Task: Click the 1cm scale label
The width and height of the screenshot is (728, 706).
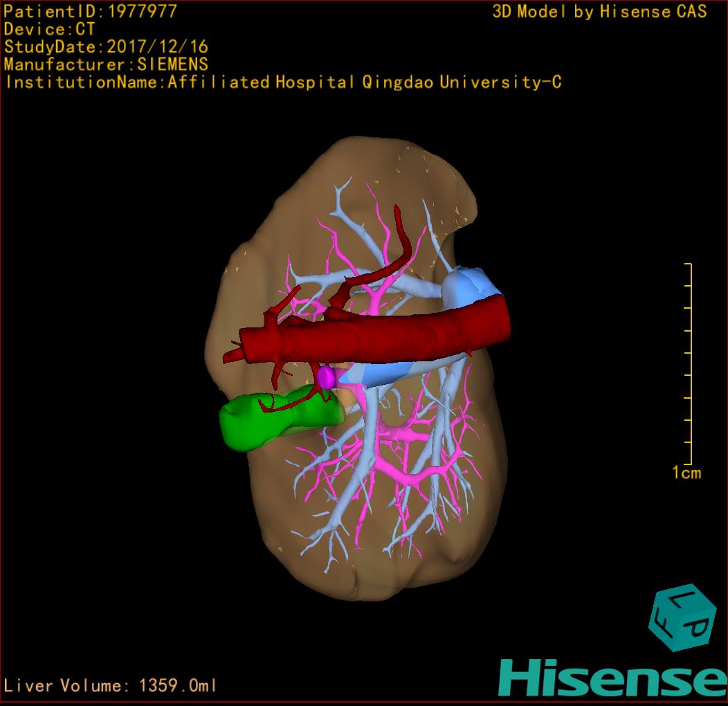Action: coord(686,473)
